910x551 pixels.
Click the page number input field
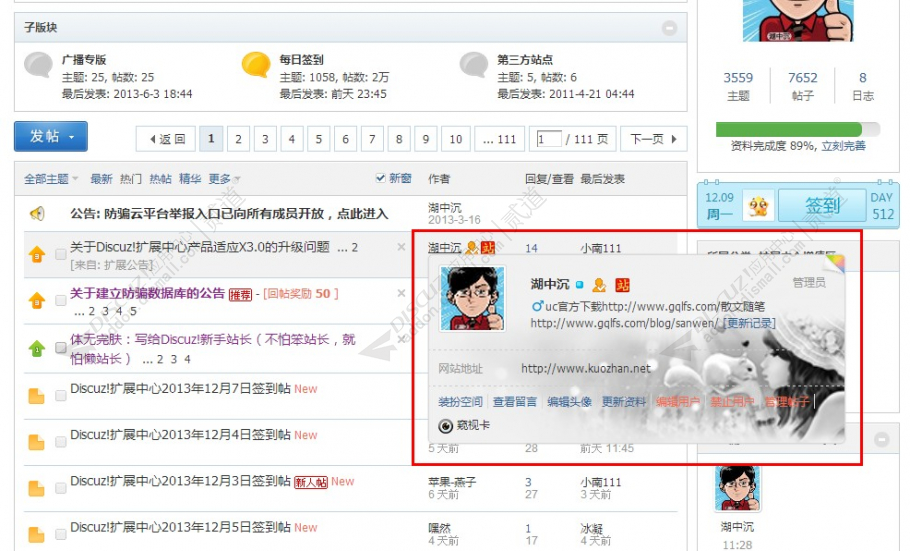pyautogui.click(x=549, y=139)
